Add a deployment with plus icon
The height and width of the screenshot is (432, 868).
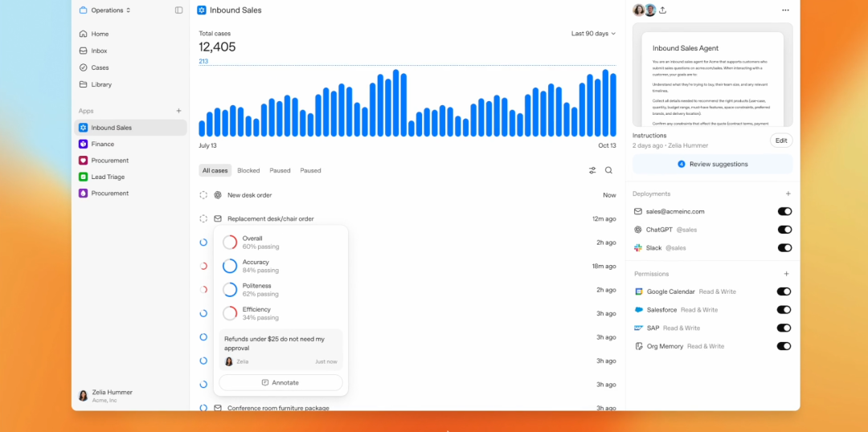(788, 194)
